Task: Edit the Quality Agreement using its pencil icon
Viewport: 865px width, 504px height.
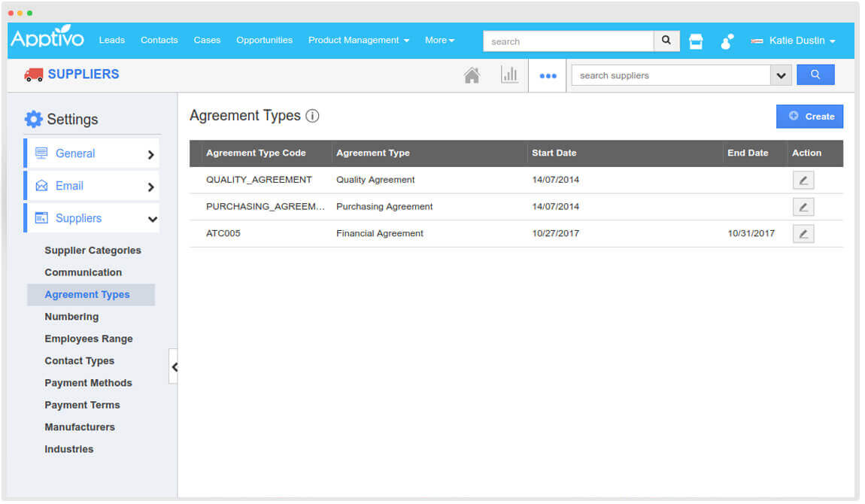Action: coord(803,180)
